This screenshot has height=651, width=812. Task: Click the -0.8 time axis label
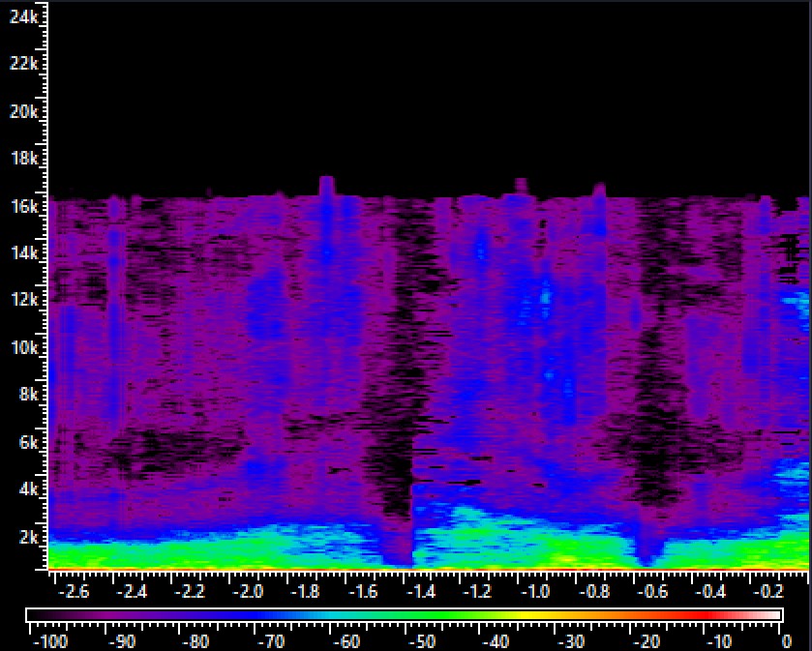(594, 591)
